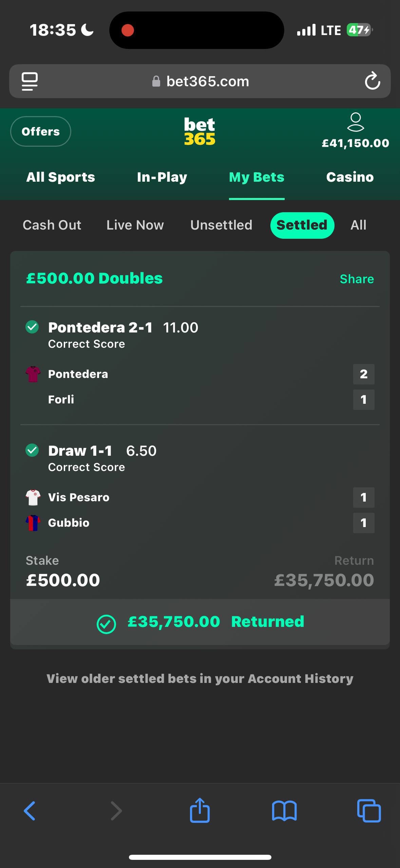This screenshot has height=868, width=400.
Task: Select the Settled filter pill
Action: (302, 225)
